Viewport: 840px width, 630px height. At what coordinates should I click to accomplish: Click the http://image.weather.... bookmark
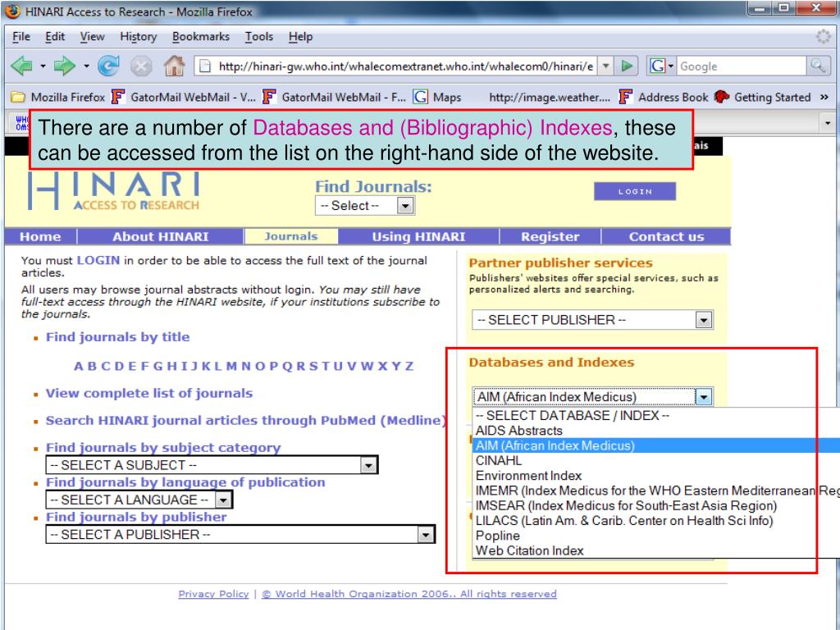tap(549, 97)
